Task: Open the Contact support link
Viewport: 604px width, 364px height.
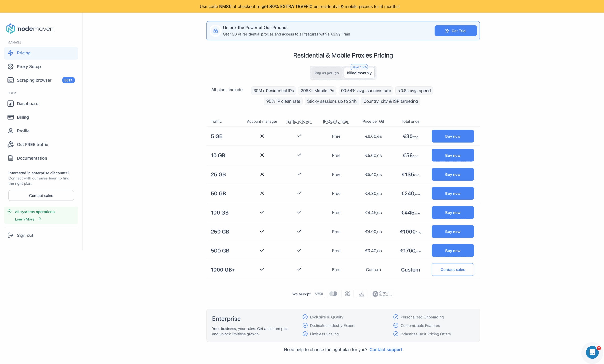Action: point(386,350)
